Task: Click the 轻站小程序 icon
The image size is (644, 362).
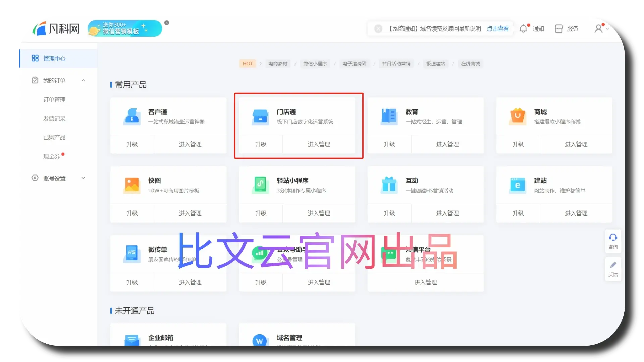Action: tap(260, 185)
